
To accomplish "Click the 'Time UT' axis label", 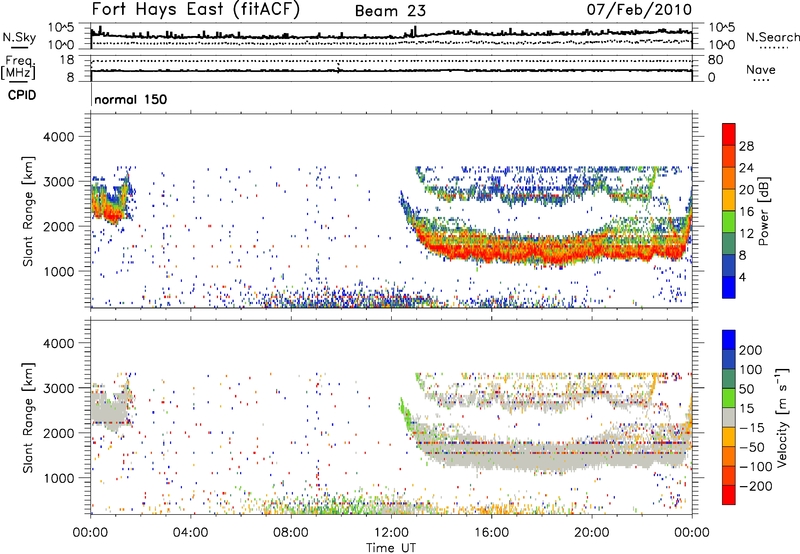I will (391, 548).
